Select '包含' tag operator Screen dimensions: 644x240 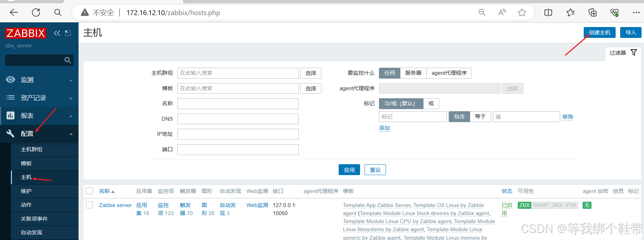coord(459,116)
